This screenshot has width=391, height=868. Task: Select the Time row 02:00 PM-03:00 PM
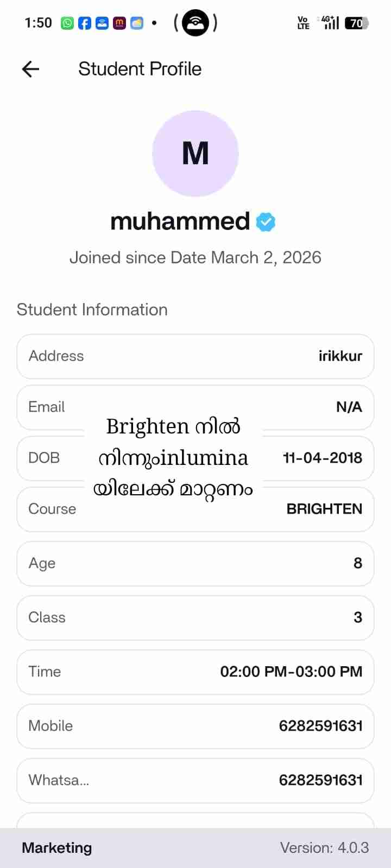coord(195,672)
